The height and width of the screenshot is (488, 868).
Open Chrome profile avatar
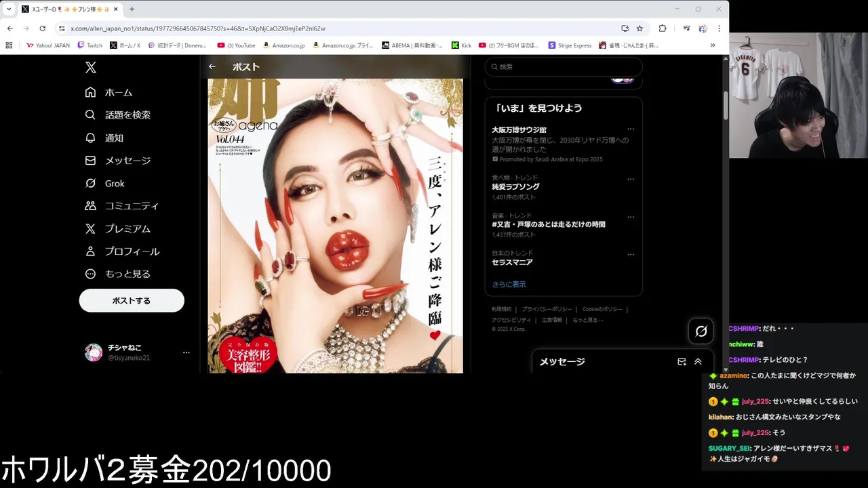[x=703, y=28]
